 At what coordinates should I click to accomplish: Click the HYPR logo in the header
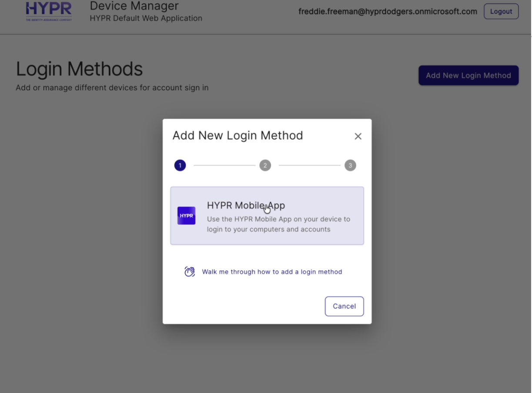tap(49, 11)
